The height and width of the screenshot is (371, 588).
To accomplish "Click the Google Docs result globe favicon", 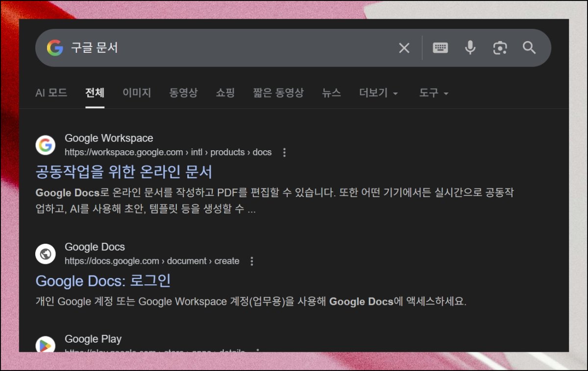I will pos(45,254).
